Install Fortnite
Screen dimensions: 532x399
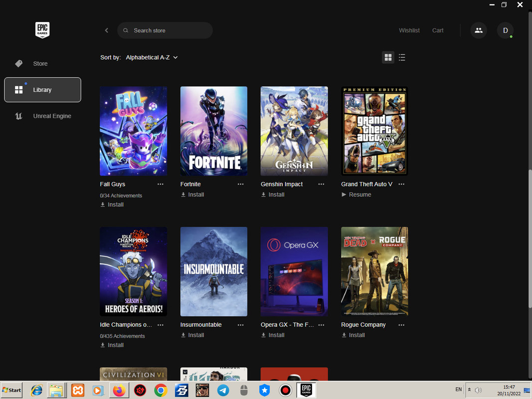pos(192,195)
